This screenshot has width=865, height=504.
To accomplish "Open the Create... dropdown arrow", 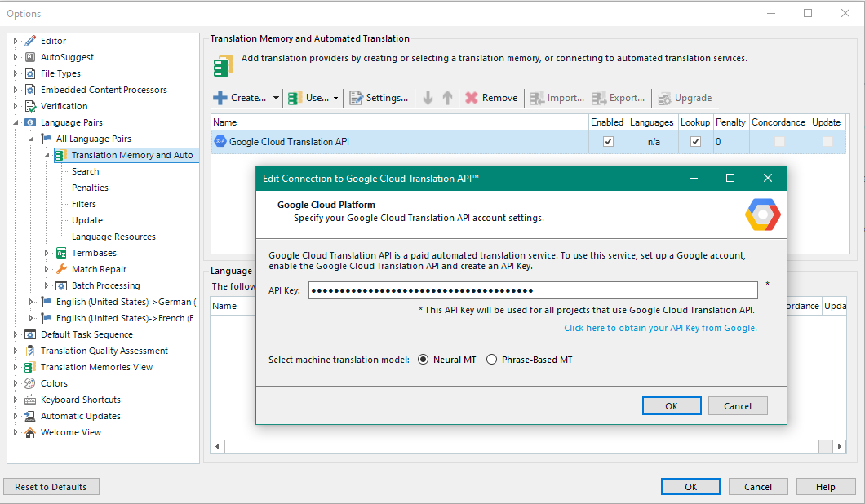I will 276,98.
